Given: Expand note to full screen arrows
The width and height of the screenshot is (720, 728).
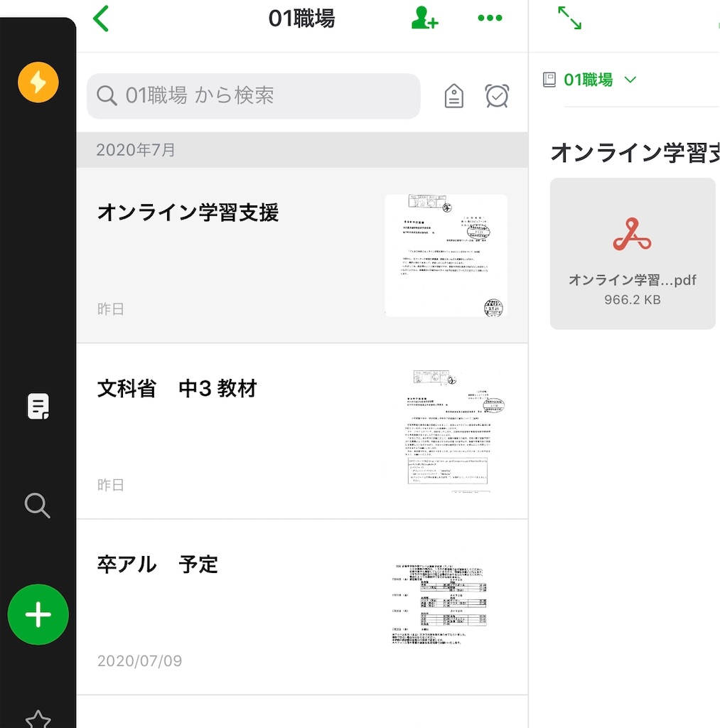Looking at the screenshot, I should click(569, 18).
